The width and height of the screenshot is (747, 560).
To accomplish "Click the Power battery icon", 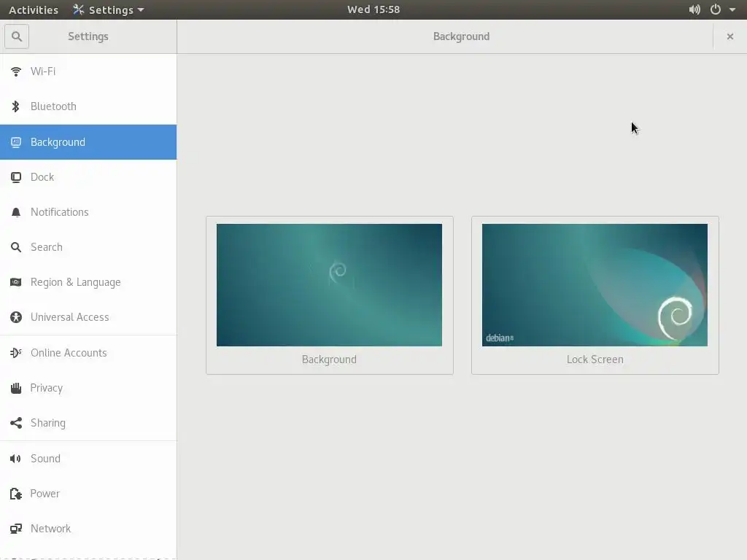I will 16,494.
